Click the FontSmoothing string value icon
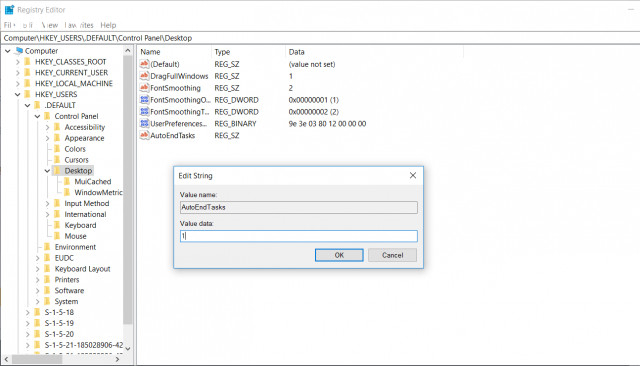The width and height of the screenshot is (640, 366). coord(144,88)
